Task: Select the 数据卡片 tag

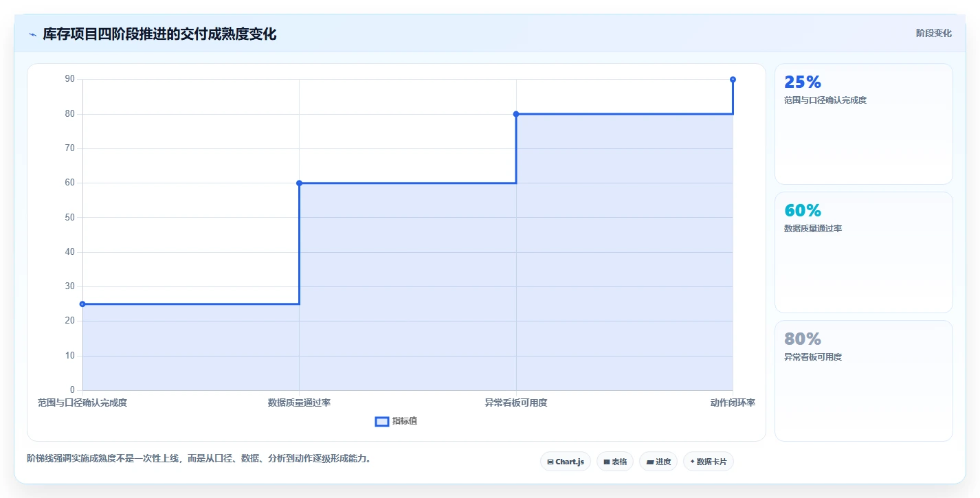Action: pyautogui.click(x=709, y=462)
